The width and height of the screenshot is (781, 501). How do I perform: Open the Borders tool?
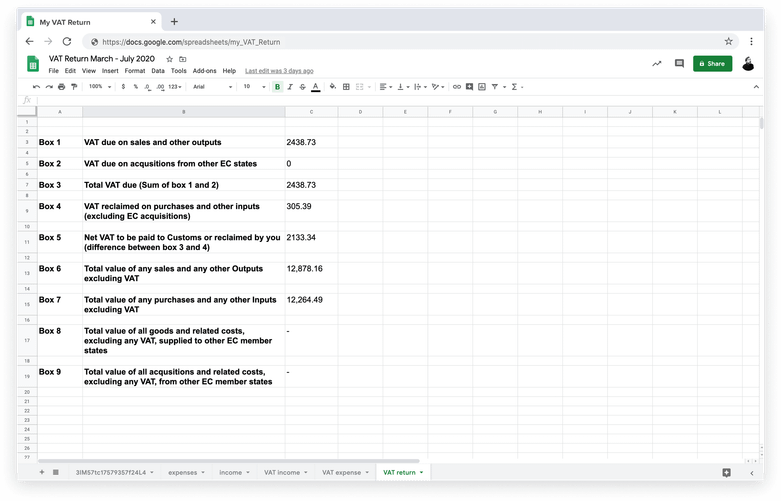coord(346,87)
